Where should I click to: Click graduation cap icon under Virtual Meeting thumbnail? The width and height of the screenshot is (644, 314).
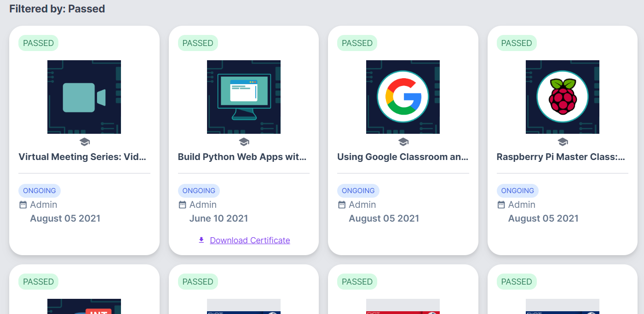(x=84, y=142)
